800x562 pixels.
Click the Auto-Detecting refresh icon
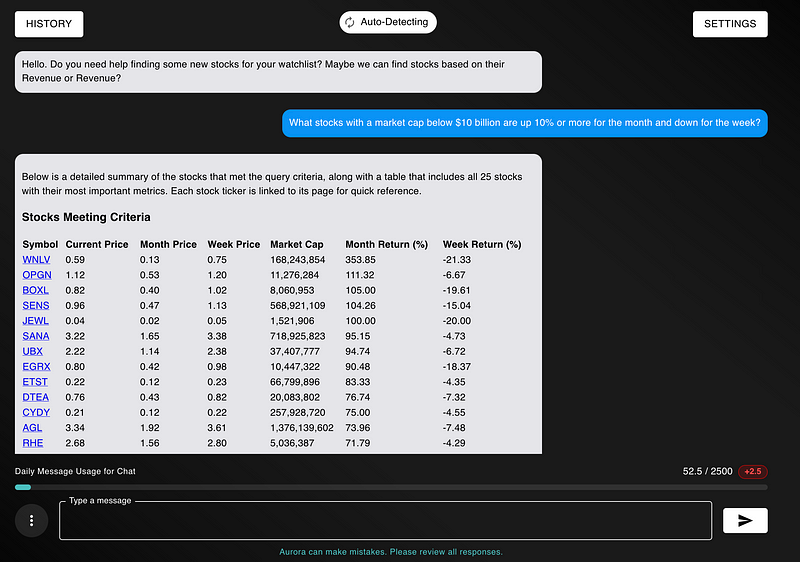point(349,22)
